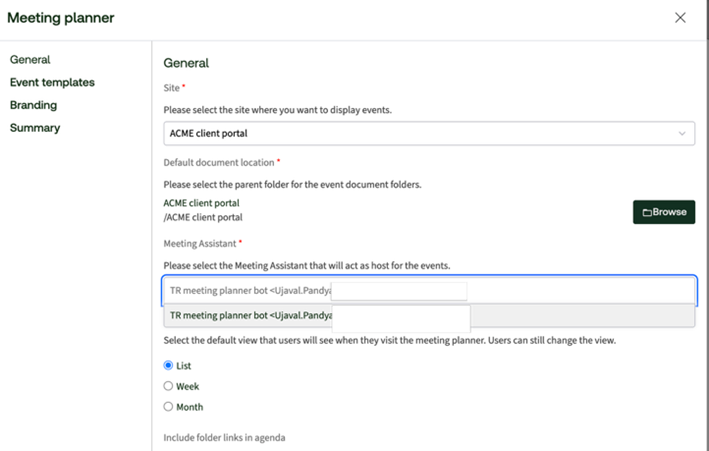709x451 pixels.
Task: Open the Summary section
Action: click(35, 128)
